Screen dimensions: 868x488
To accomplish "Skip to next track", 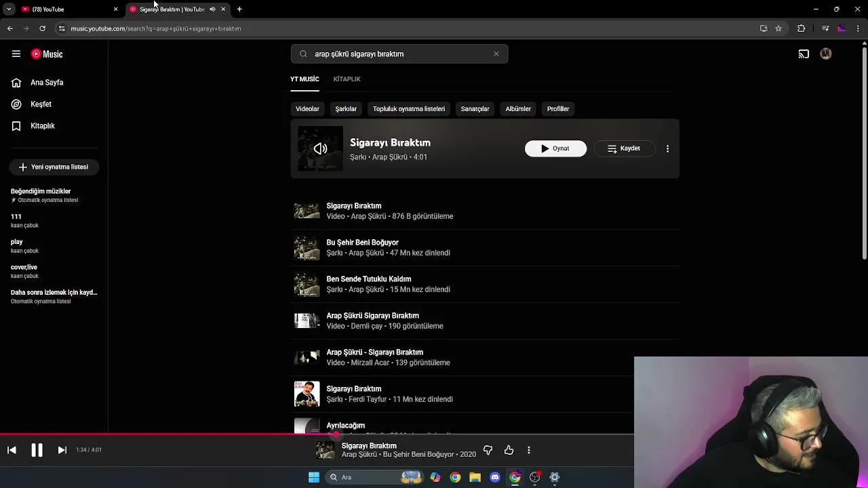I will click(x=62, y=450).
